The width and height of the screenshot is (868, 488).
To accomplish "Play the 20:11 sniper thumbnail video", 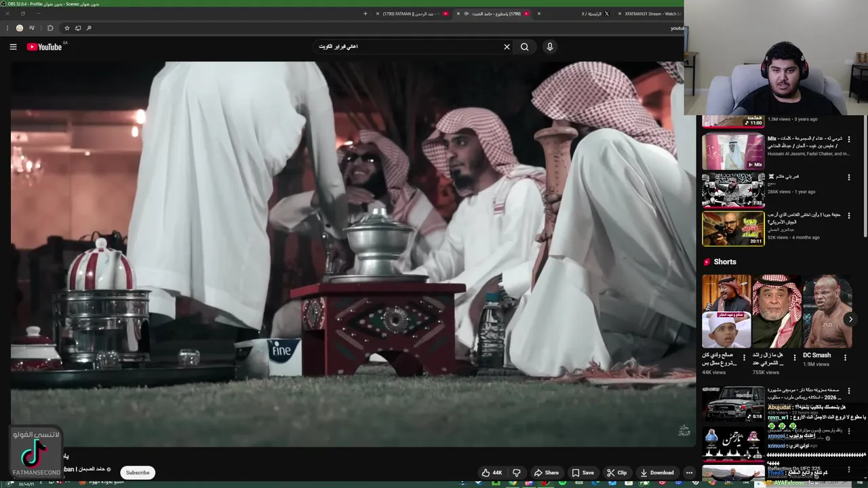I will click(733, 228).
